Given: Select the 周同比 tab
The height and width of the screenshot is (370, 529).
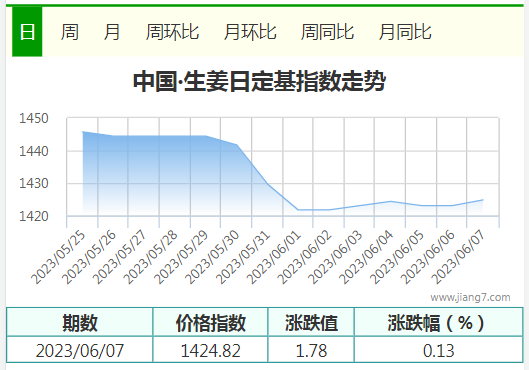Looking at the screenshot, I should pos(327,32).
